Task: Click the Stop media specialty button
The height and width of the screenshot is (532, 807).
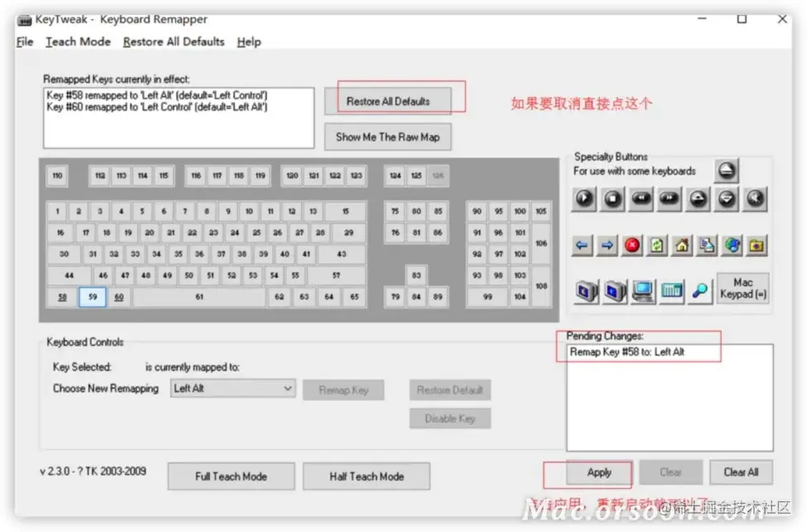Action: click(x=612, y=199)
